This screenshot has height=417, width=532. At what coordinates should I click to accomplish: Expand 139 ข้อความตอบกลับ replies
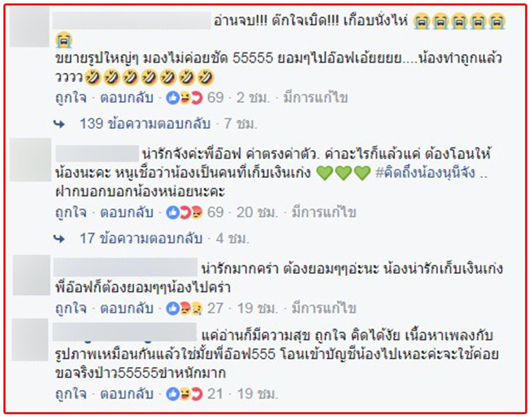pos(145,124)
